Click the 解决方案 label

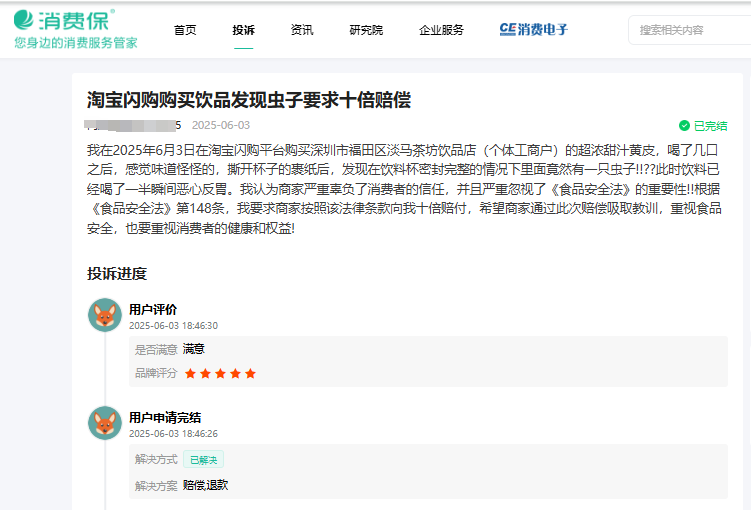[156, 486]
